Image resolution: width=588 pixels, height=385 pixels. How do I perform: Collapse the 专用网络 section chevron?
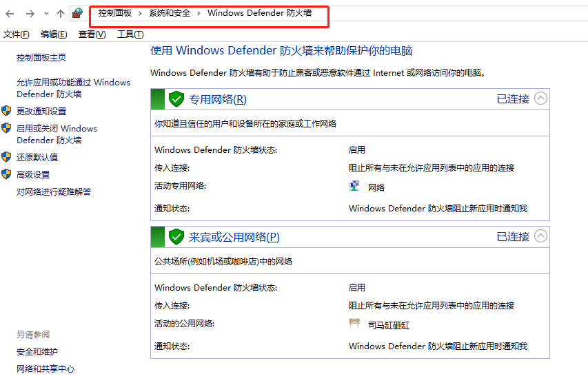coord(540,98)
